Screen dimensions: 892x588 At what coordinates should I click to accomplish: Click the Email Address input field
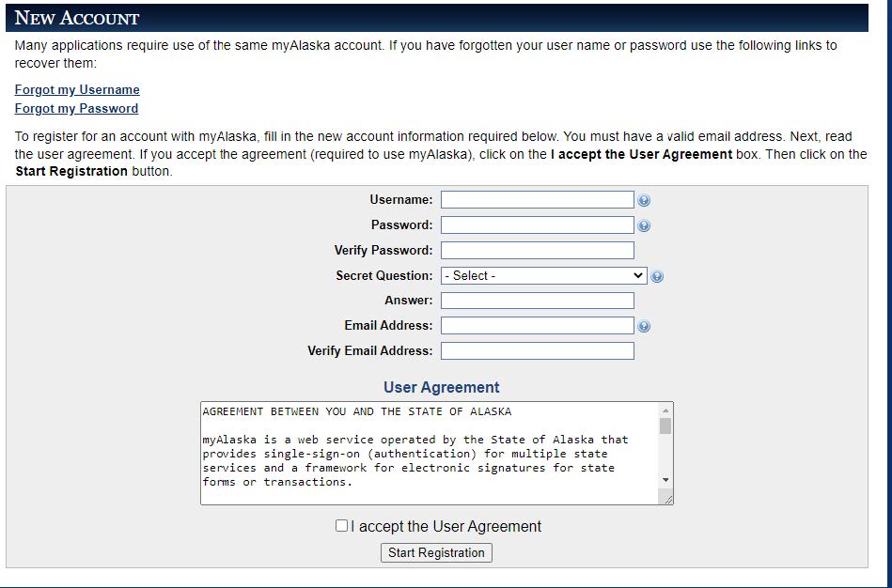click(538, 325)
